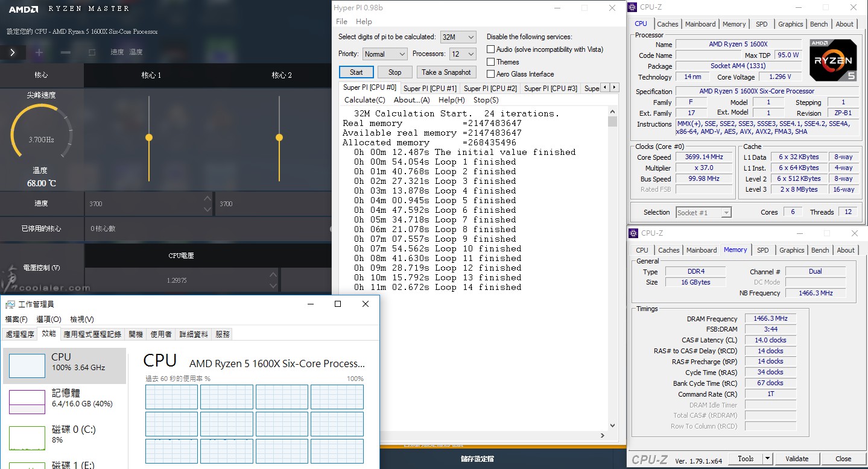This screenshot has width=868, height=469.
Task: Toggle the Themes service checkbox
Action: [490, 62]
